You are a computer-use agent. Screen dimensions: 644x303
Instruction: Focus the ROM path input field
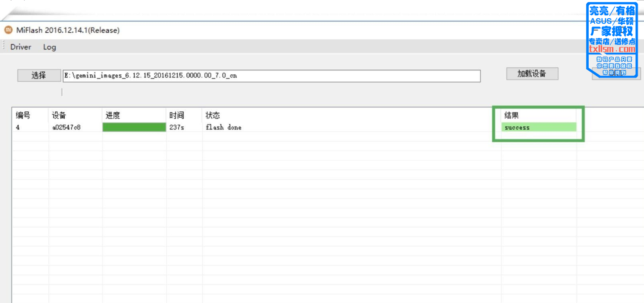click(x=272, y=76)
